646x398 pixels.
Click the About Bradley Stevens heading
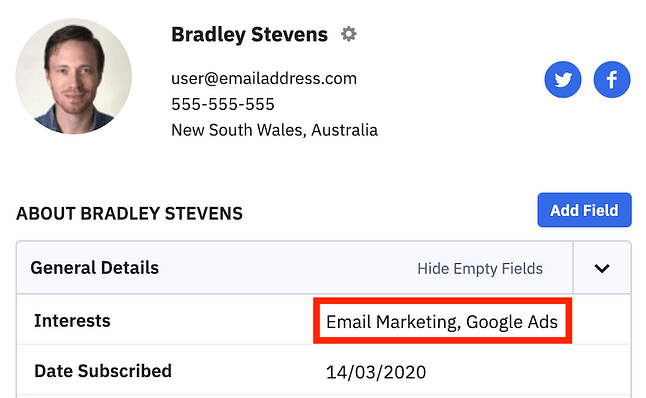[129, 213]
